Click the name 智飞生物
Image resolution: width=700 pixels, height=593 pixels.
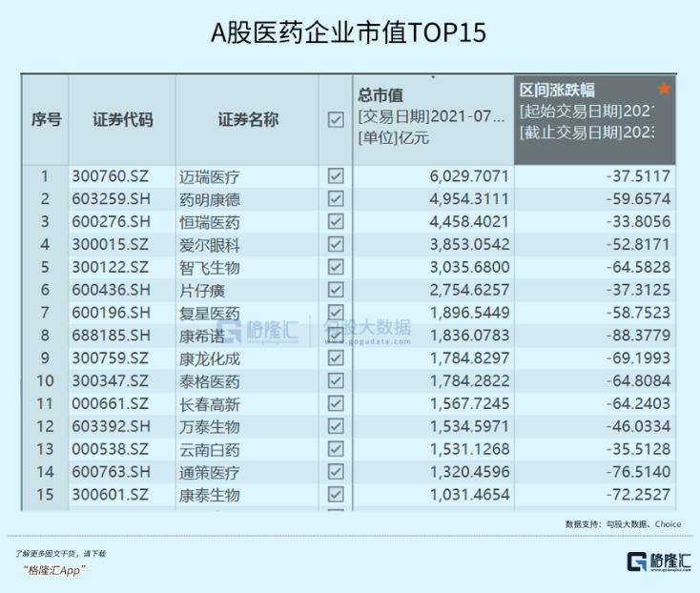tap(210, 268)
